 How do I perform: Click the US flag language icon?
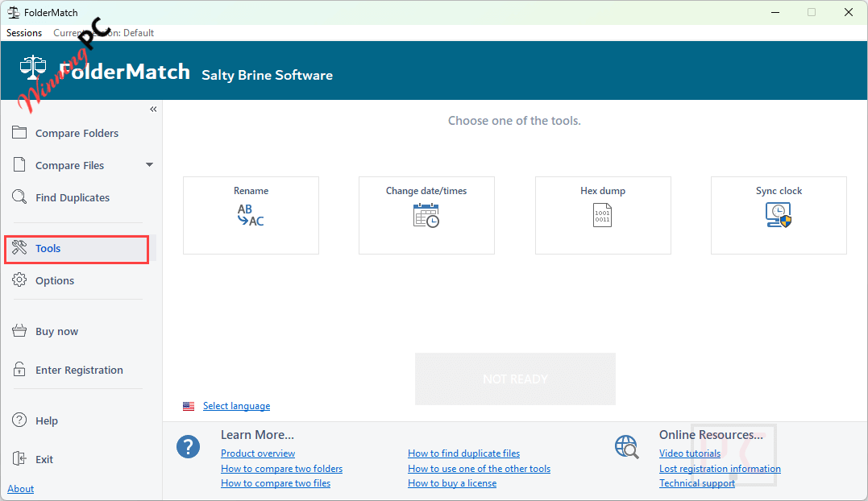point(189,407)
